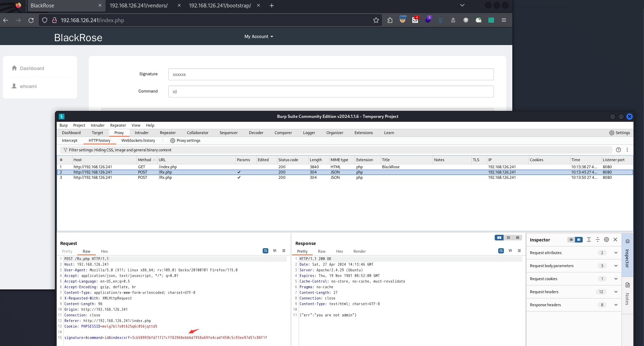644x346 pixels.
Task: Click the green code window extension icon
Action: coord(491,20)
